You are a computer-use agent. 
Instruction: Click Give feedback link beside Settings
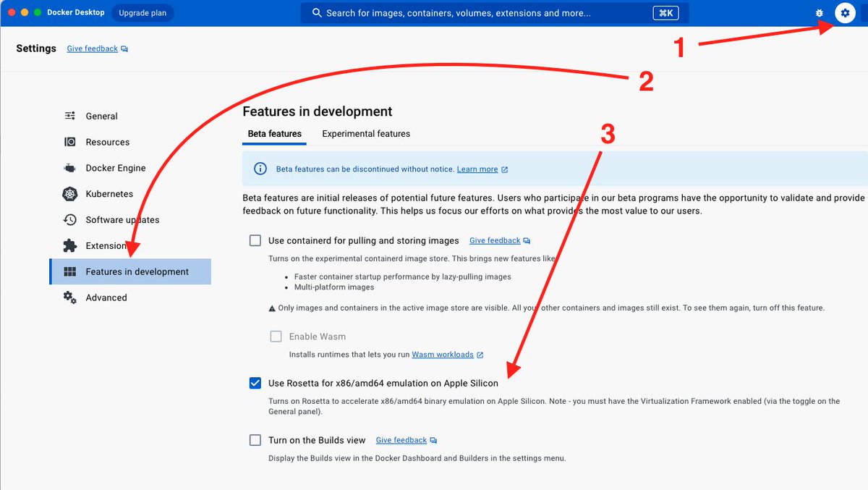[93, 48]
